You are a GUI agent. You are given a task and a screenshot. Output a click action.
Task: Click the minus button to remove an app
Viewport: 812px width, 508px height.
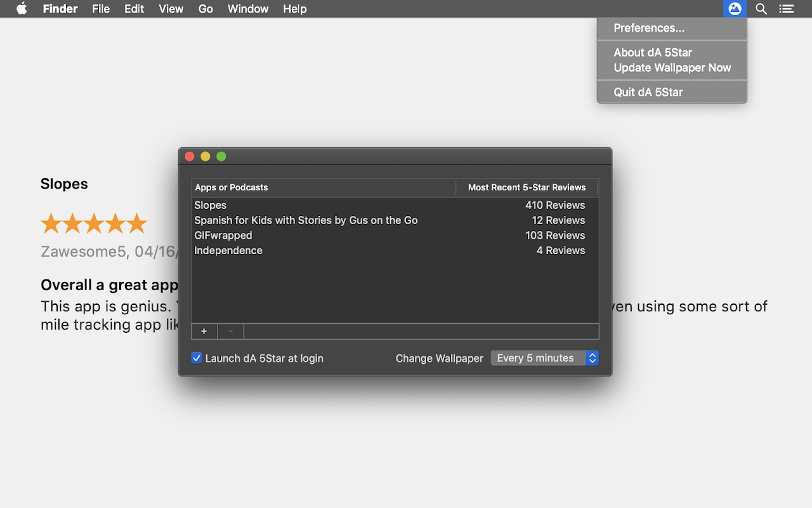tap(231, 331)
